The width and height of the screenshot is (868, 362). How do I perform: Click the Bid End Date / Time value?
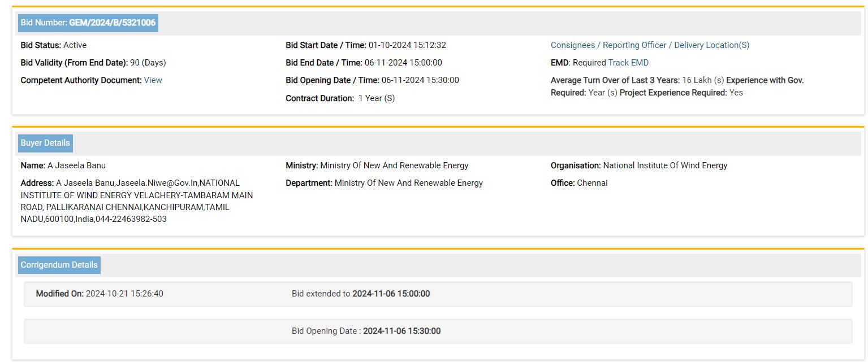coord(403,63)
